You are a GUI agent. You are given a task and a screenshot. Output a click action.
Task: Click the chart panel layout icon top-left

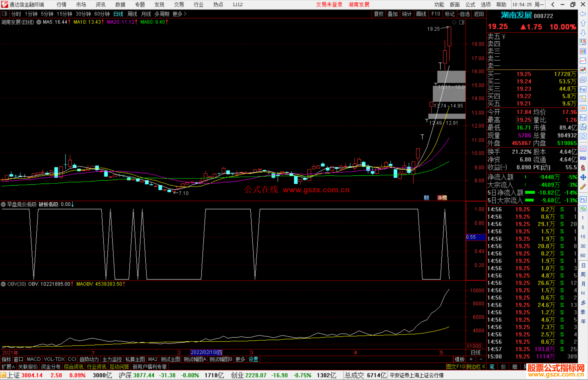pyautogui.click(x=5, y=14)
